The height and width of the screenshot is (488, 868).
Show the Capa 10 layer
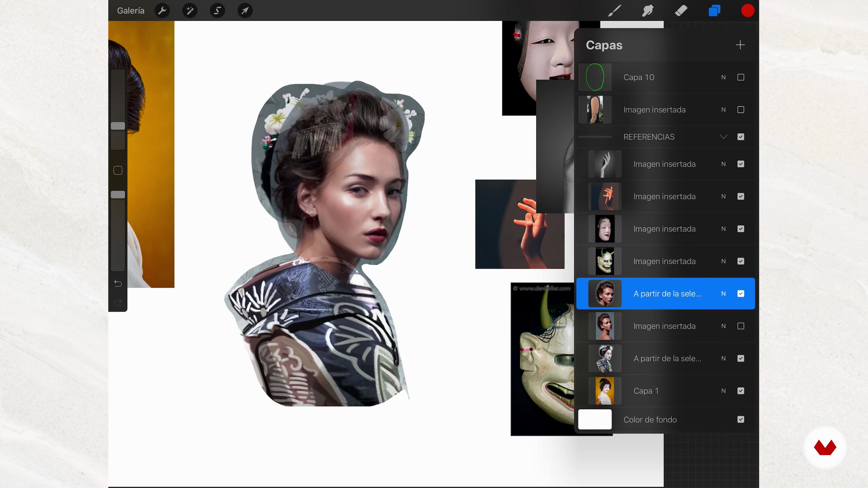(741, 77)
